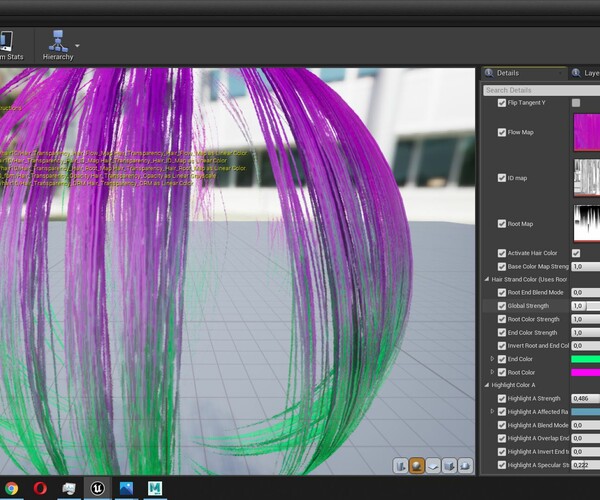This screenshot has width=600, height=500.
Task: Collapse the Highlight Color A section
Action: click(487, 385)
